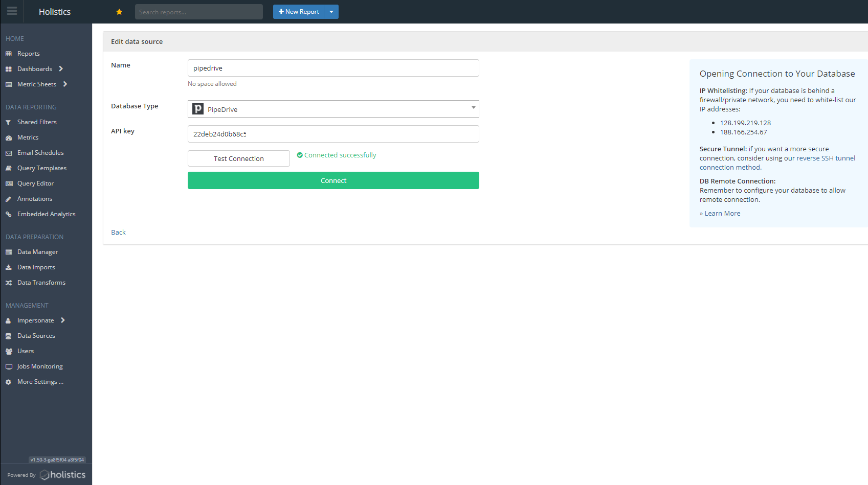This screenshot has width=868, height=485.
Task: Click the IP address 188.166.254.67
Action: point(743,132)
